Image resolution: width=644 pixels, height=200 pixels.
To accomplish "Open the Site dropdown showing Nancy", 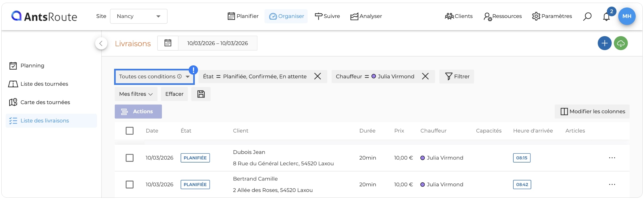I will tap(139, 16).
